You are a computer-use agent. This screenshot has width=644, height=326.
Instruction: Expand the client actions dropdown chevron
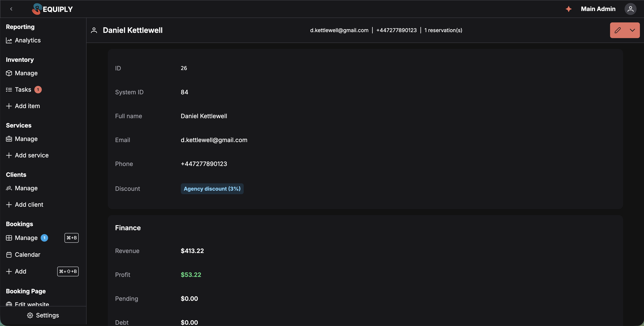pyautogui.click(x=632, y=30)
